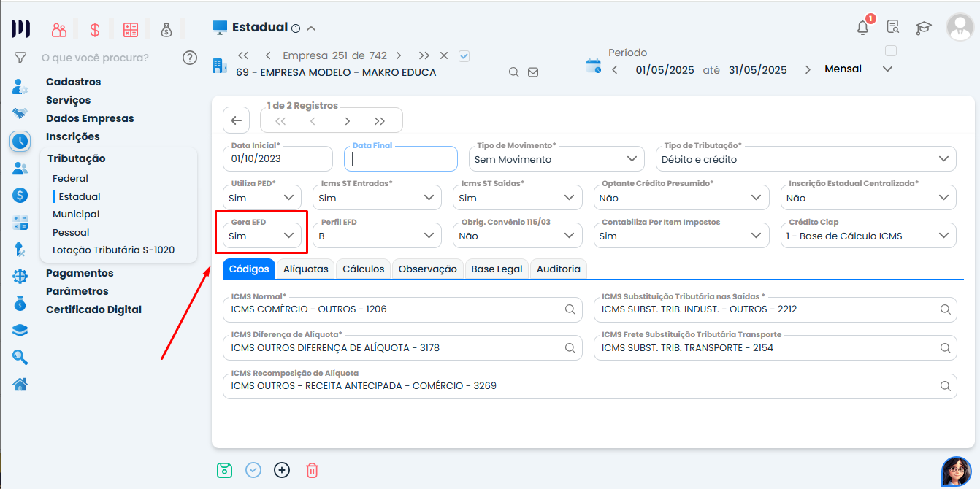Click the envelope icon beside company name
Screen dimensions: 980x489
(533, 72)
